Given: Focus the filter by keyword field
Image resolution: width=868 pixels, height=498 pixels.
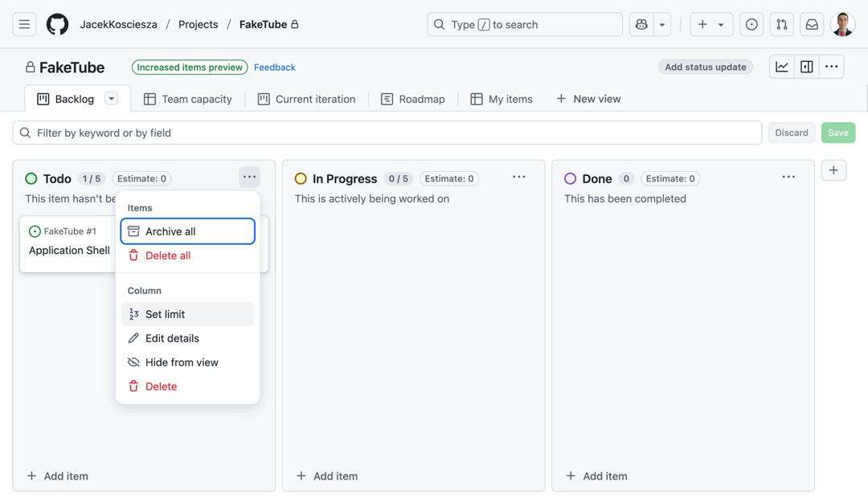Looking at the screenshot, I should (x=387, y=133).
